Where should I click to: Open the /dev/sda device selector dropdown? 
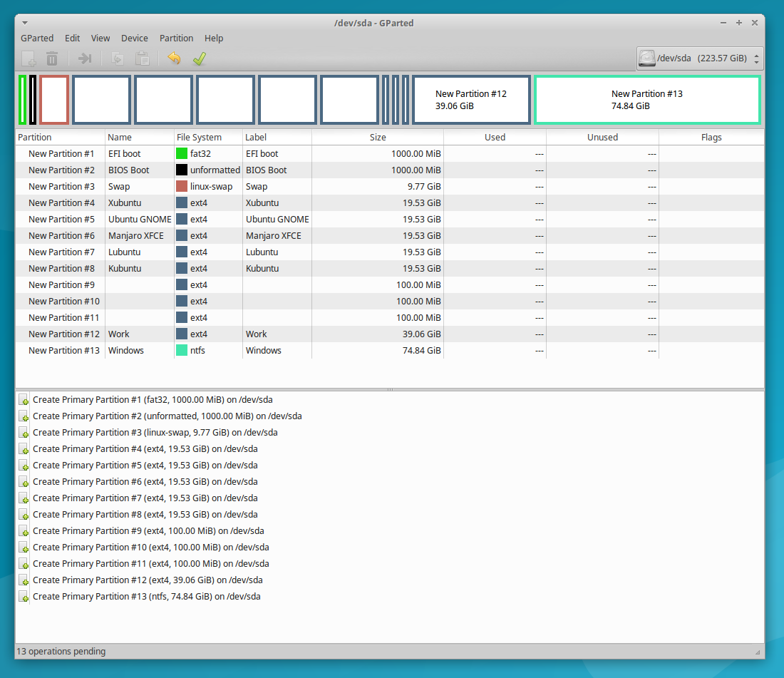coord(699,58)
